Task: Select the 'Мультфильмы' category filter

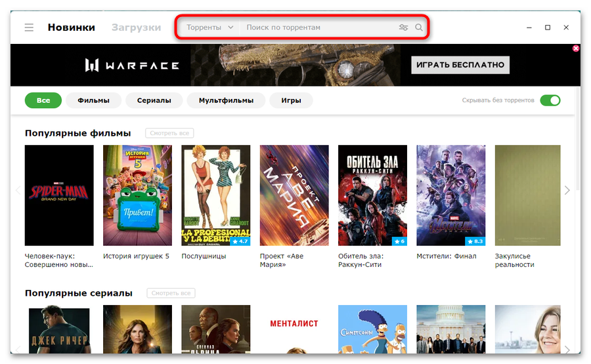Action: click(226, 100)
